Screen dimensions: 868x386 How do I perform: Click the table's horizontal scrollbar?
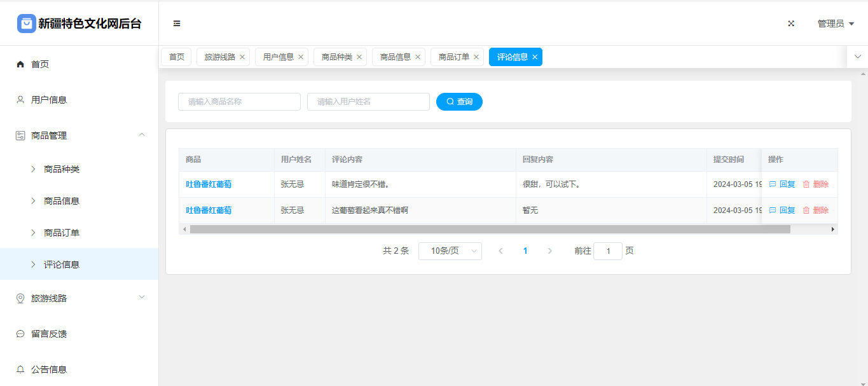coord(490,229)
